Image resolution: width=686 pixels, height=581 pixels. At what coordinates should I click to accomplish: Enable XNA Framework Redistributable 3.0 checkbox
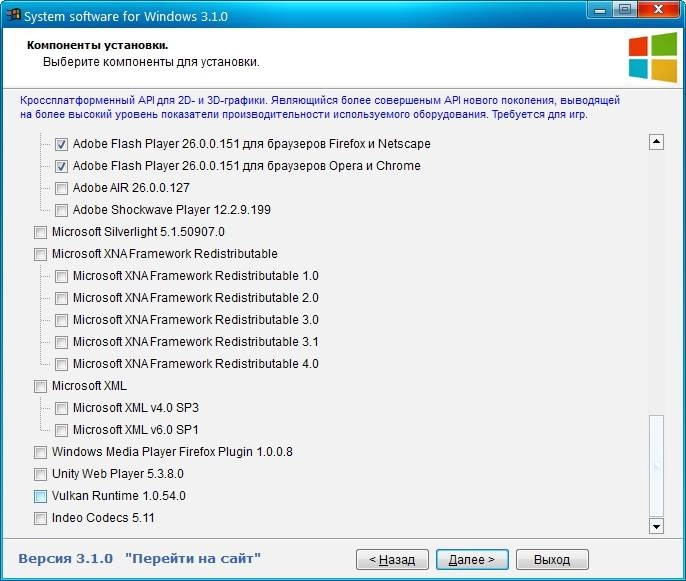pos(61,320)
